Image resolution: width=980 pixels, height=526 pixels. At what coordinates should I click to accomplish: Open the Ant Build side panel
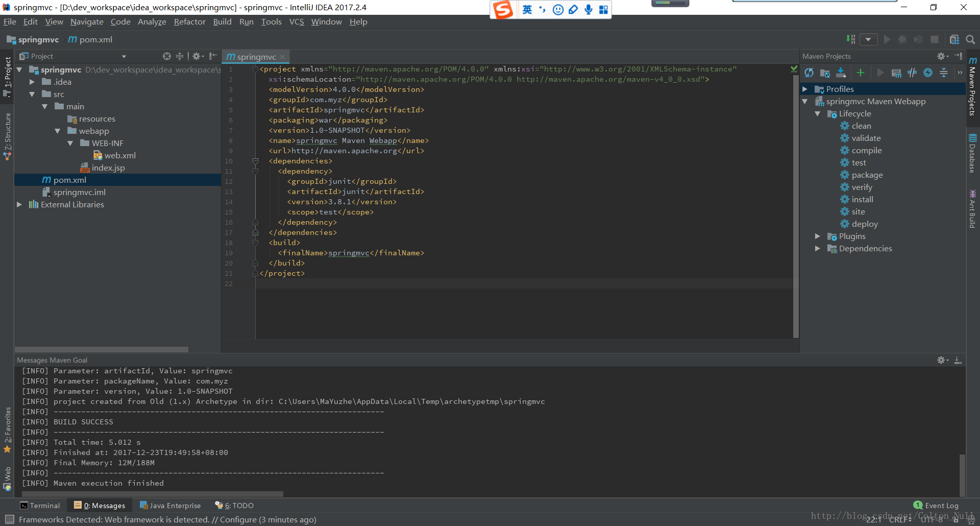coord(972,209)
